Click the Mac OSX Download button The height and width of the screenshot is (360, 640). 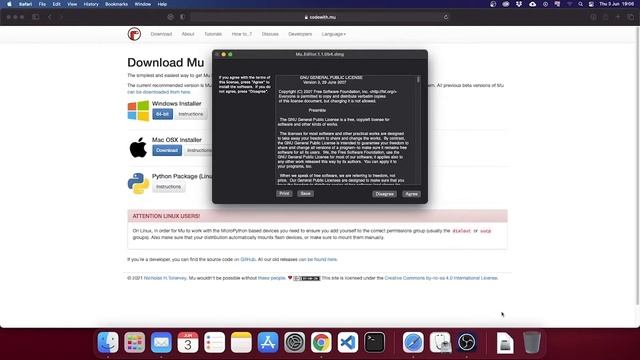point(167,150)
